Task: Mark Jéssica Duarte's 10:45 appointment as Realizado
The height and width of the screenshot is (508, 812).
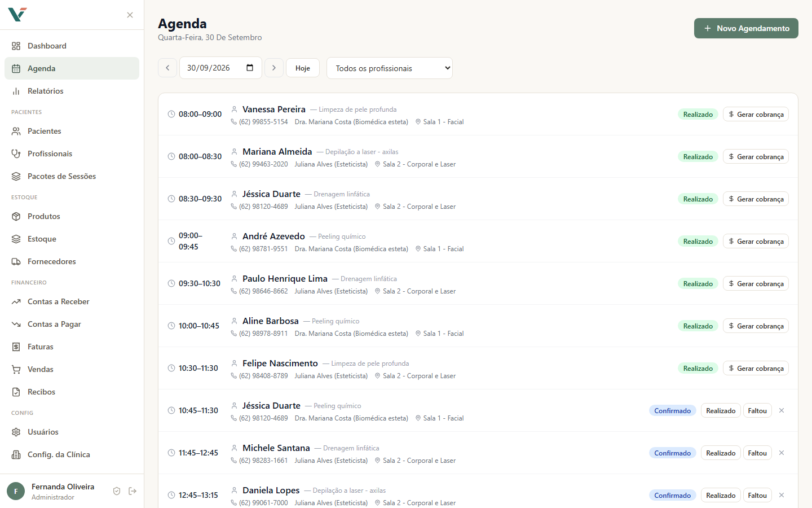Action: click(x=721, y=410)
